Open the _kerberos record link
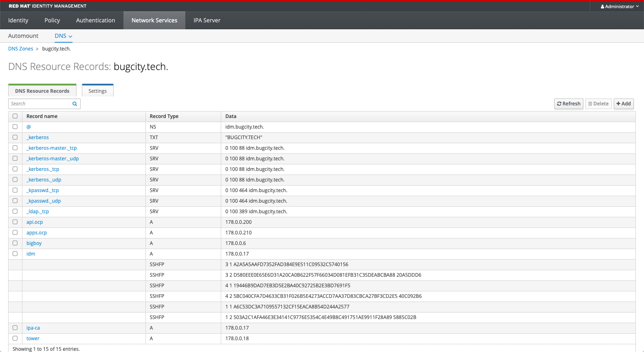This screenshot has width=644, height=352. pos(37,138)
